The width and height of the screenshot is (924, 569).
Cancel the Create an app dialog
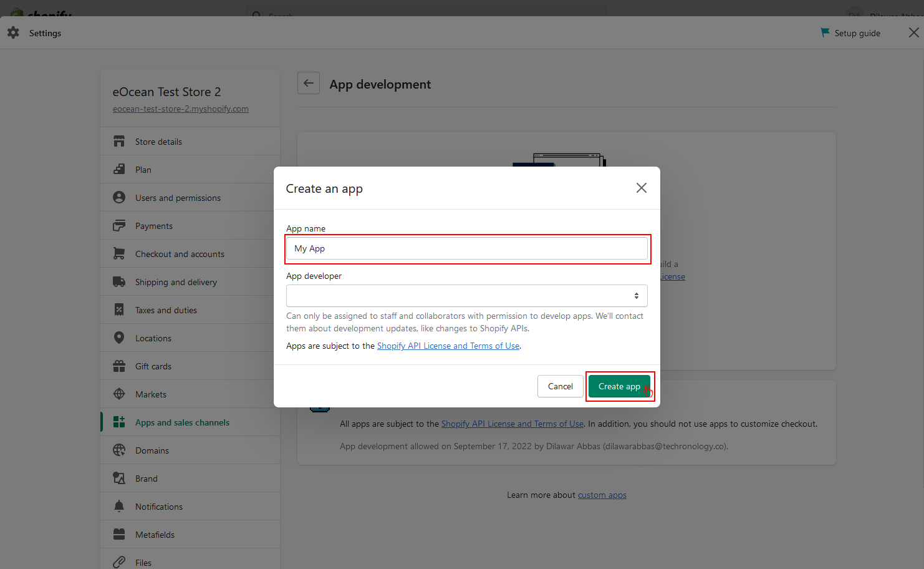(560, 386)
